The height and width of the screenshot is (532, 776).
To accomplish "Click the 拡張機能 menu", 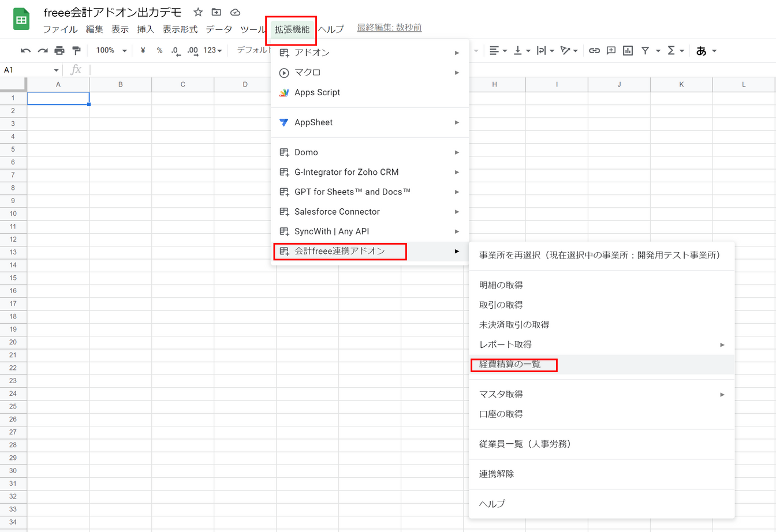I will click(292, 29).
